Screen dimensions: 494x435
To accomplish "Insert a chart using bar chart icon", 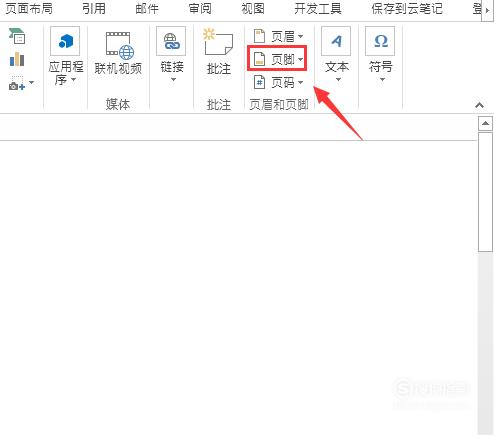I will [x=17, y=60].
